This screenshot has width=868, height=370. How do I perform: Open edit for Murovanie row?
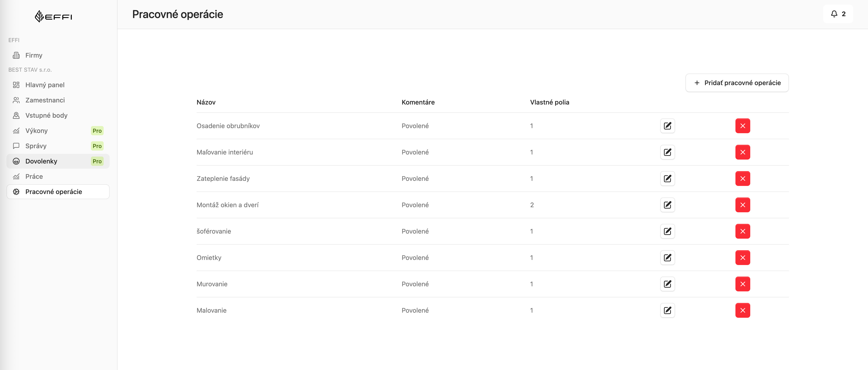click(x=667, y=284)
